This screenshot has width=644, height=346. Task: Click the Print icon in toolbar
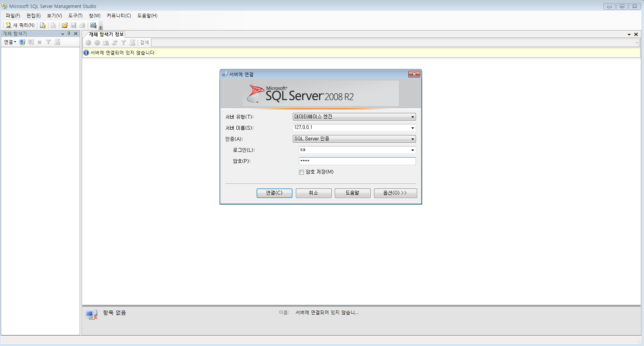[82, 25]
